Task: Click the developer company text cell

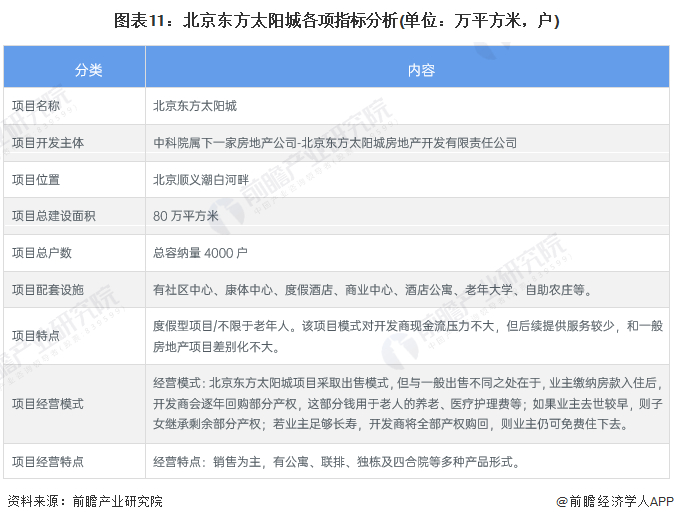Action: coord(335,143)
